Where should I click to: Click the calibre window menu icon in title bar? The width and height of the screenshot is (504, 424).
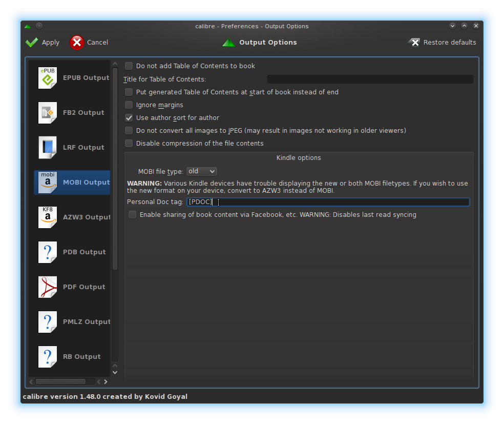28,26
